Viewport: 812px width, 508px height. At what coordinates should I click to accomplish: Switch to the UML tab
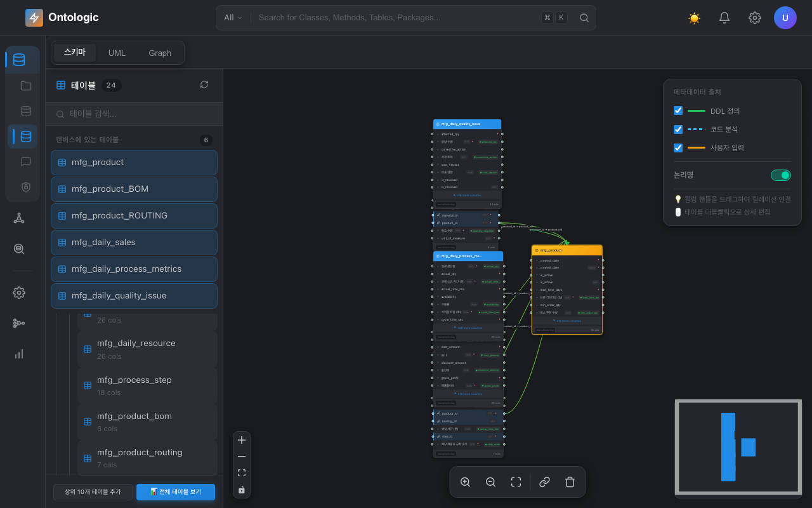tap(117, 53)
